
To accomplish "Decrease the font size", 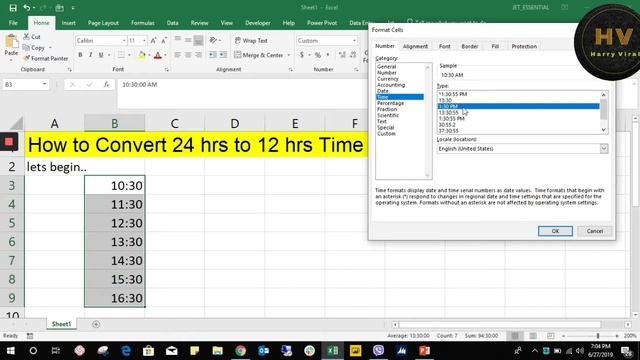I will [x=164, y=41].
